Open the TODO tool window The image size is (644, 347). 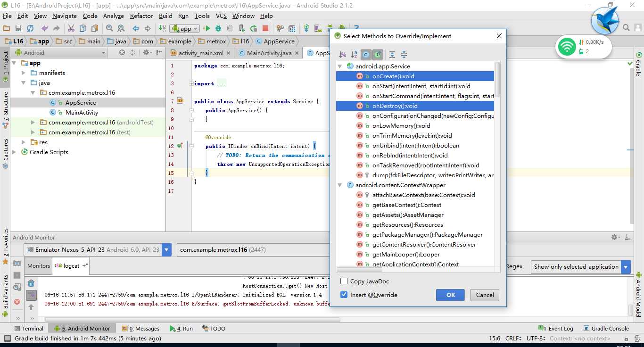click(x=214, y=328)
